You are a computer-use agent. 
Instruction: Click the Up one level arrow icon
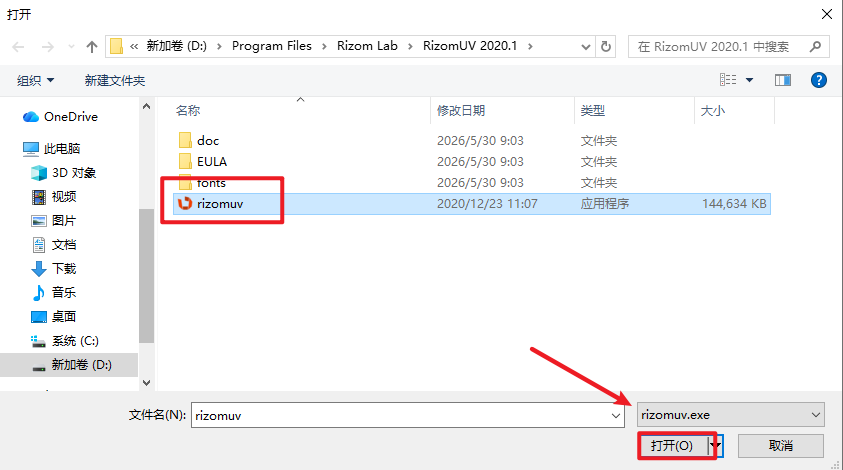92,47
